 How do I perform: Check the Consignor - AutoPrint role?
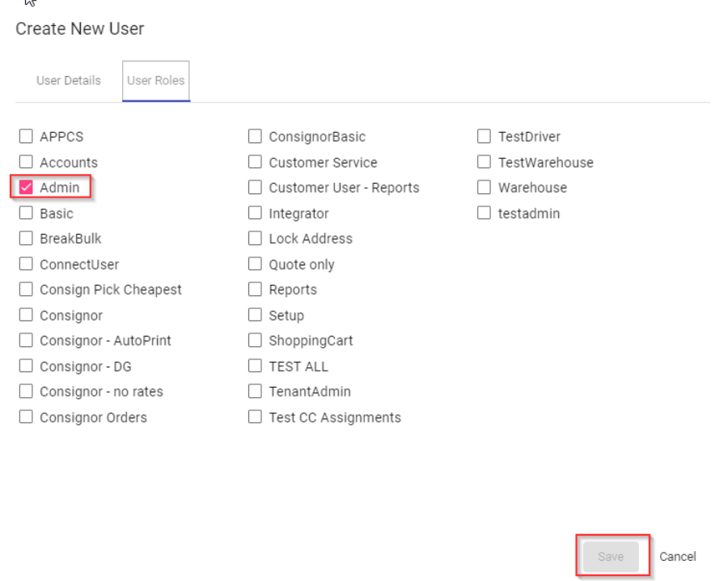(x=26, y=341)
